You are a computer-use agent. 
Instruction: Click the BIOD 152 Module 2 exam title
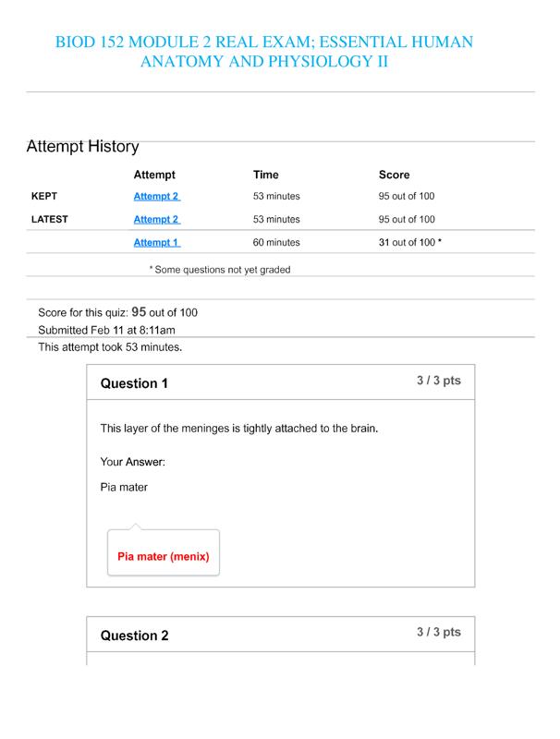coord(264,52)
